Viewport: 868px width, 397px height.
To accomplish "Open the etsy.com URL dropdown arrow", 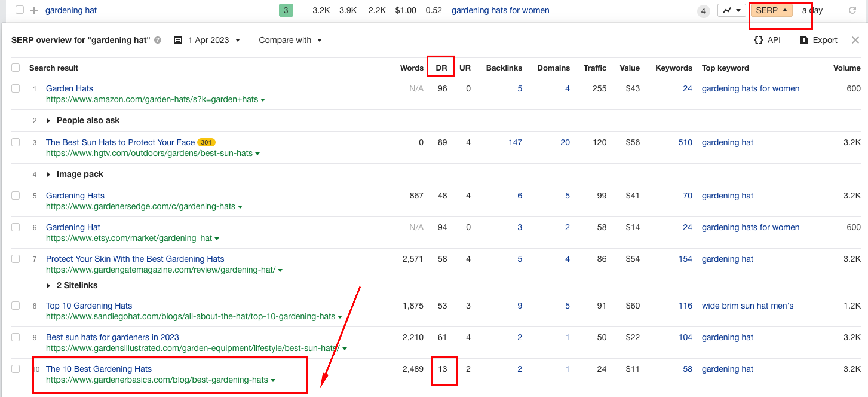I will (217, 239).
